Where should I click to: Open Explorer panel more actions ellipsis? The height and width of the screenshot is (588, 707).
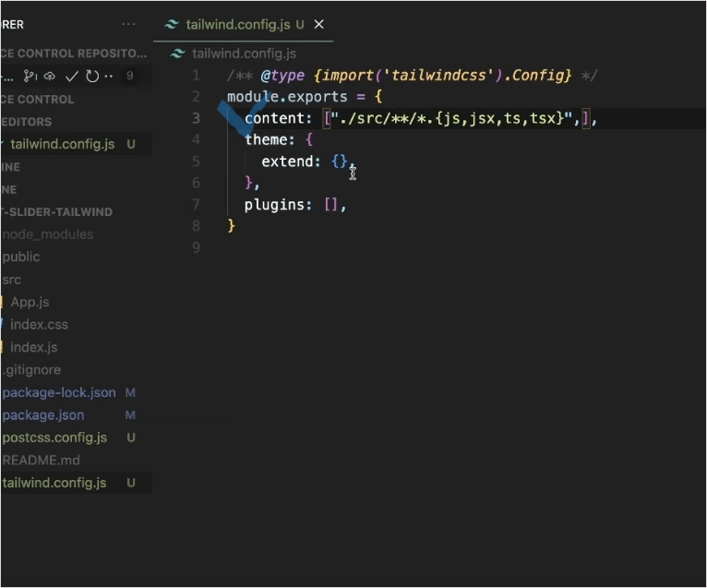pyautogui.click(x=128, y=24)
